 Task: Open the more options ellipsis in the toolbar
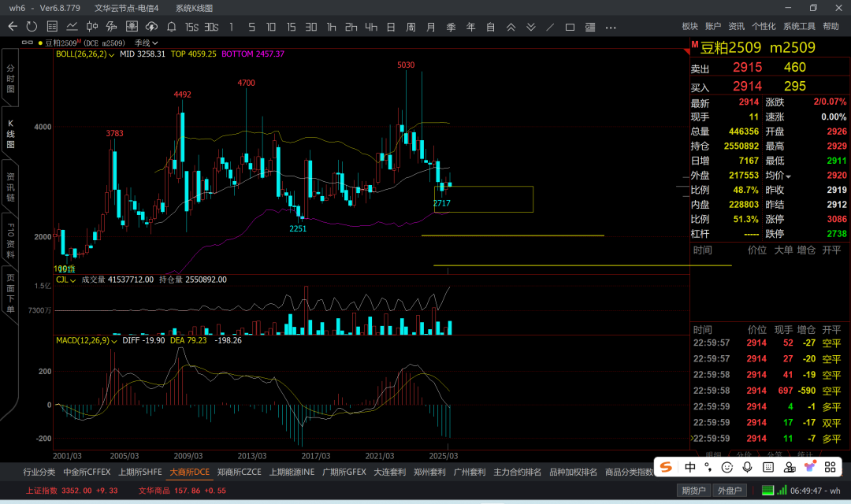click(x=611, y=27)
